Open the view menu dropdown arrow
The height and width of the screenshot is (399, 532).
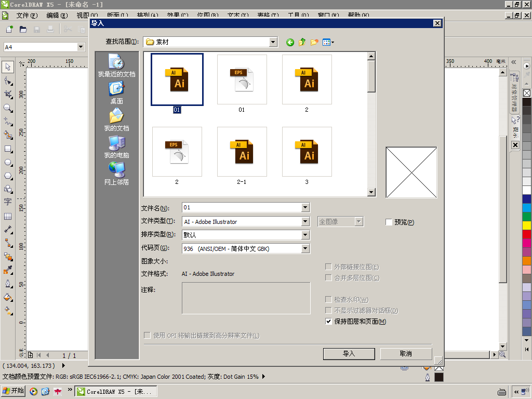[x=332, y=43]
